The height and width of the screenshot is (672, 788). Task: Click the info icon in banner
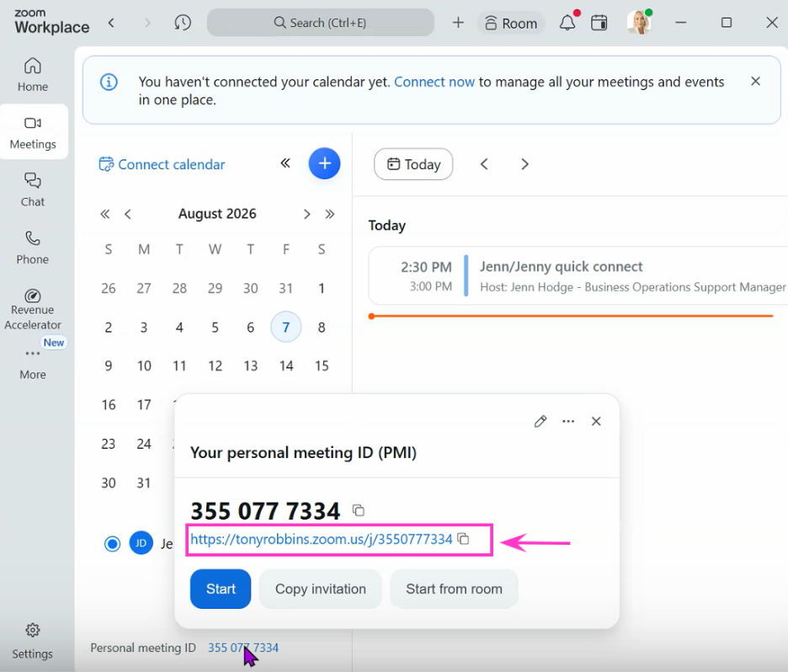pos(109,82)
